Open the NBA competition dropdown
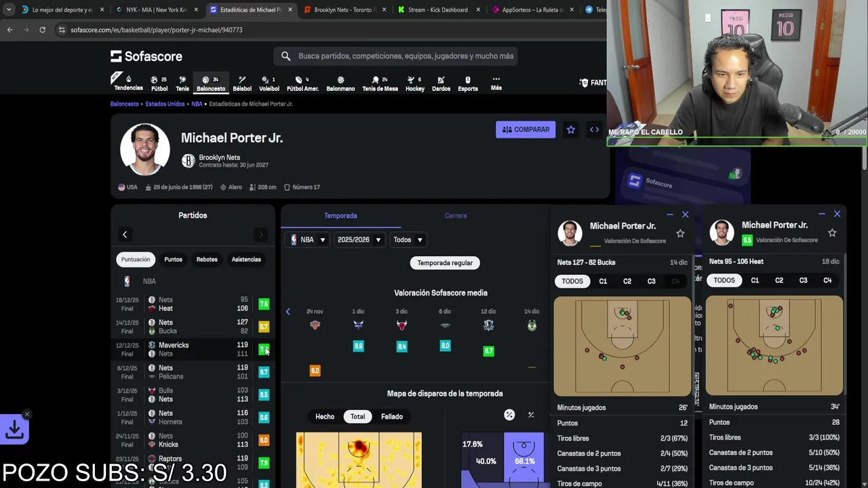The width and height of the screenshot is (868, 488). (309, 239)
